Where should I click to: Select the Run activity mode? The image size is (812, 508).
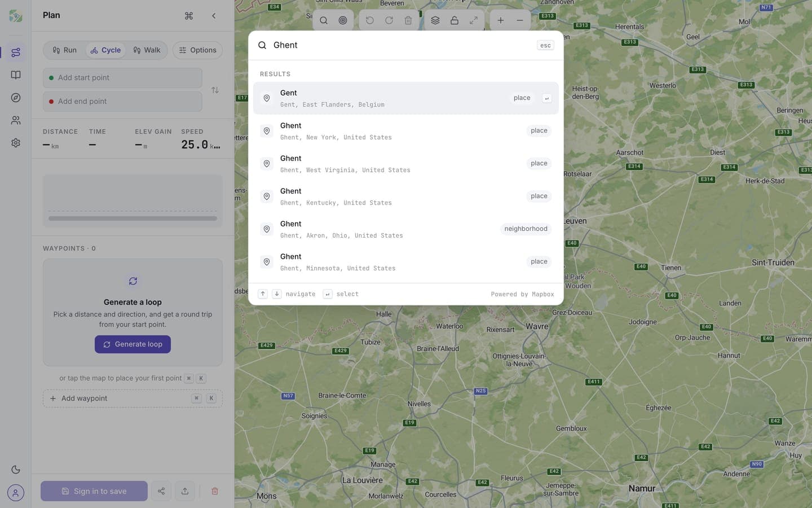tap(65, 50)
